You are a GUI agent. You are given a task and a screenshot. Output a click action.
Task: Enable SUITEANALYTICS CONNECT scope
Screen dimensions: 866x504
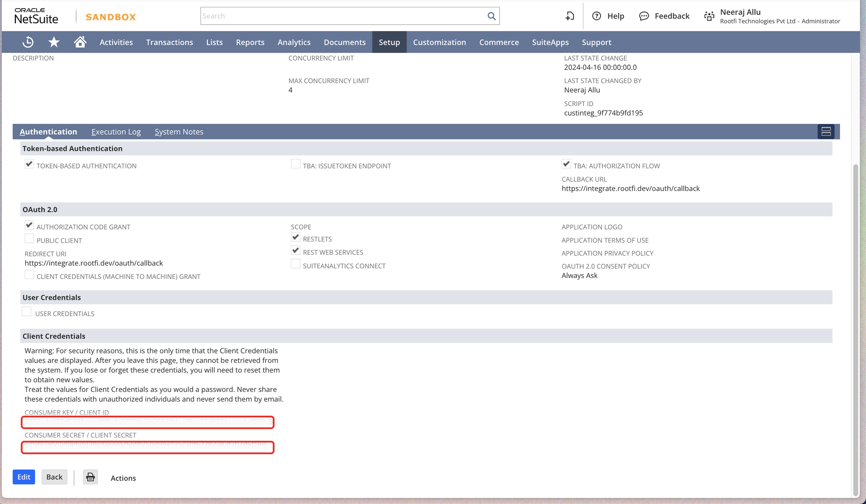[296, 263]
